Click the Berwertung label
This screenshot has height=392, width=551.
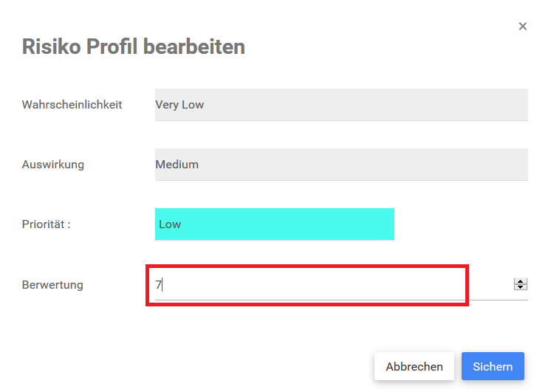coord(52,285)
